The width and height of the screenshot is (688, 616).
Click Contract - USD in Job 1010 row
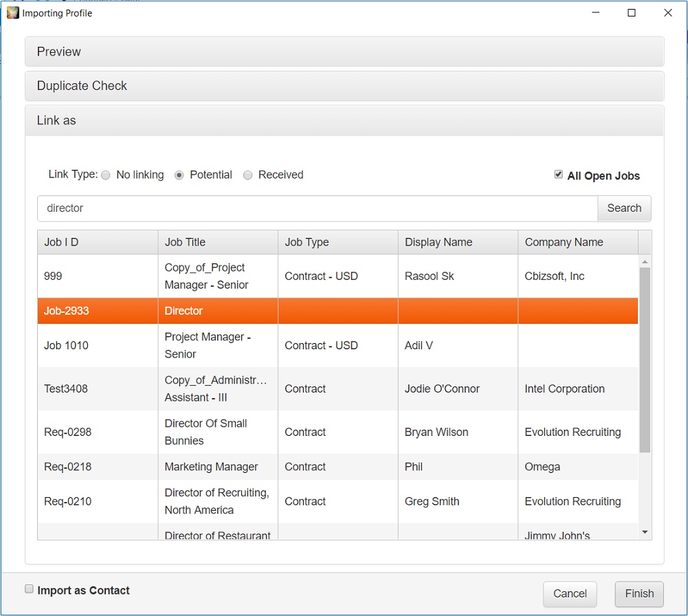(x=321, y=346)
